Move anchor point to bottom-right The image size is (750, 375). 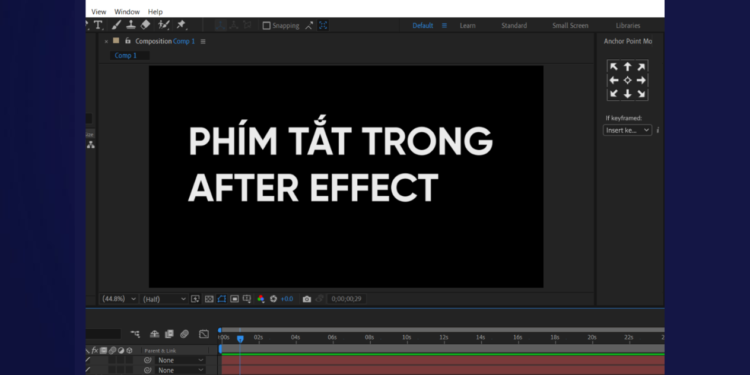[x=641, y=94]
